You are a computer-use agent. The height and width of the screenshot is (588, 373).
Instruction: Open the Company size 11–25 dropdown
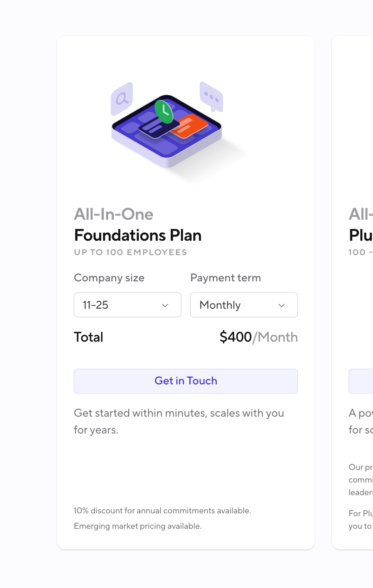pyautogui.click(x=128, y=305)
